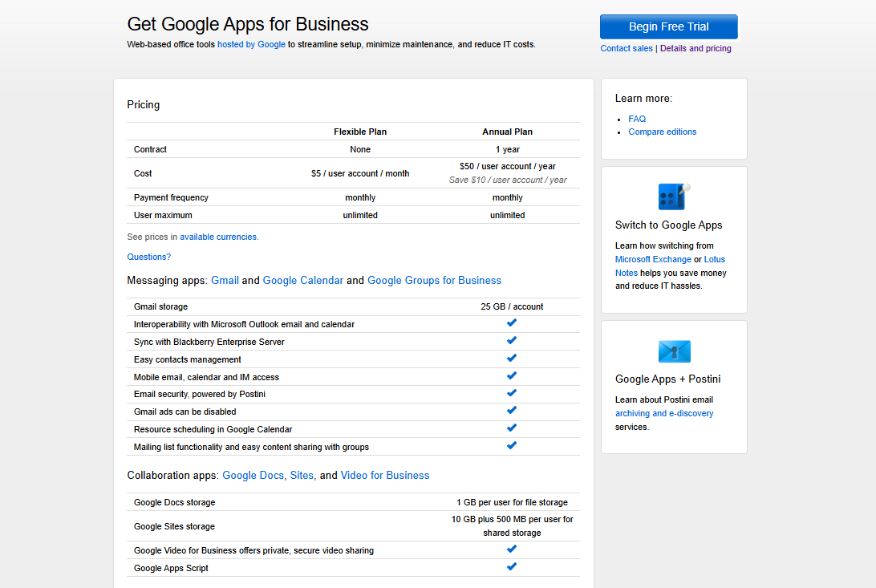Click the '25 GB / account' value
Viewport: 876px width, 588px height.
[x=512, y=306]
